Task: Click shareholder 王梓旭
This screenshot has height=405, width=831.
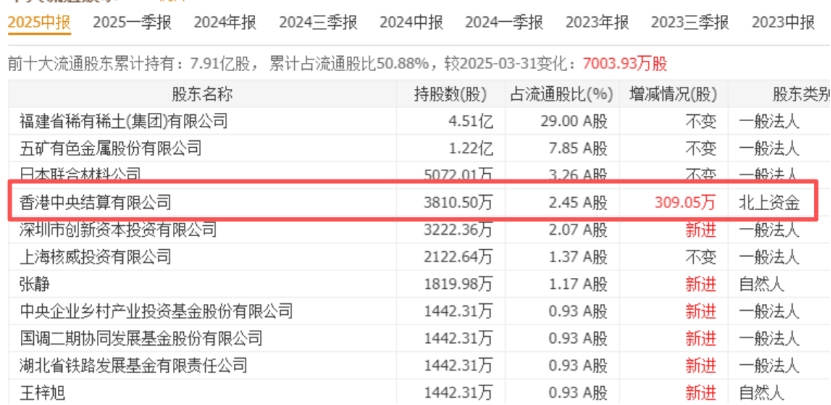Action: click(42, 392)
